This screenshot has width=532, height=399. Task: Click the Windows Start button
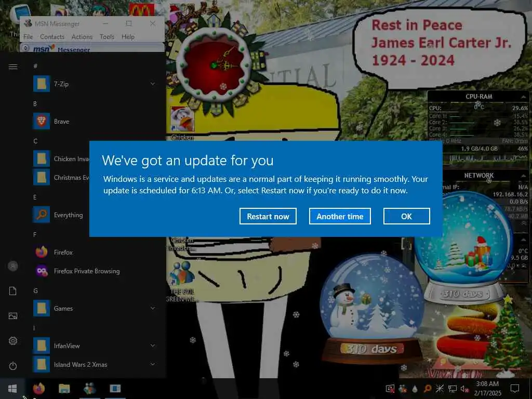[12, 389]
